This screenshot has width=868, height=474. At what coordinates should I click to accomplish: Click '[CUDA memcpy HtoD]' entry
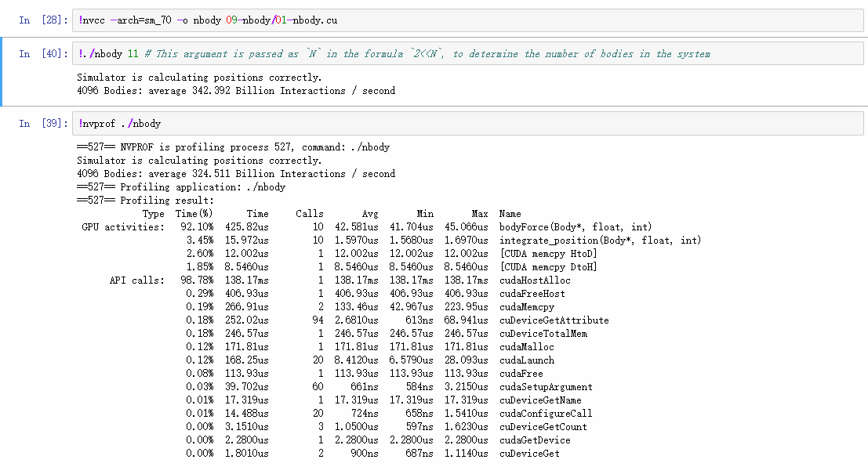[548, 254]
